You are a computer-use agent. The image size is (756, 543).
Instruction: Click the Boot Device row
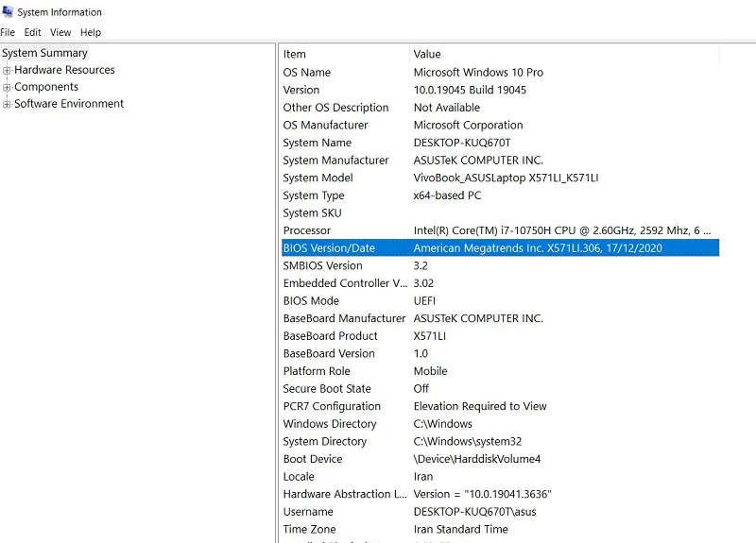click(500, 459)
